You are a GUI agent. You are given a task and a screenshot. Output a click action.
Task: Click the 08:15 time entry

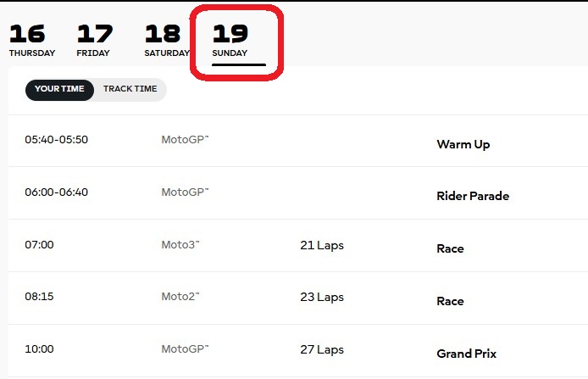point(39,297)
